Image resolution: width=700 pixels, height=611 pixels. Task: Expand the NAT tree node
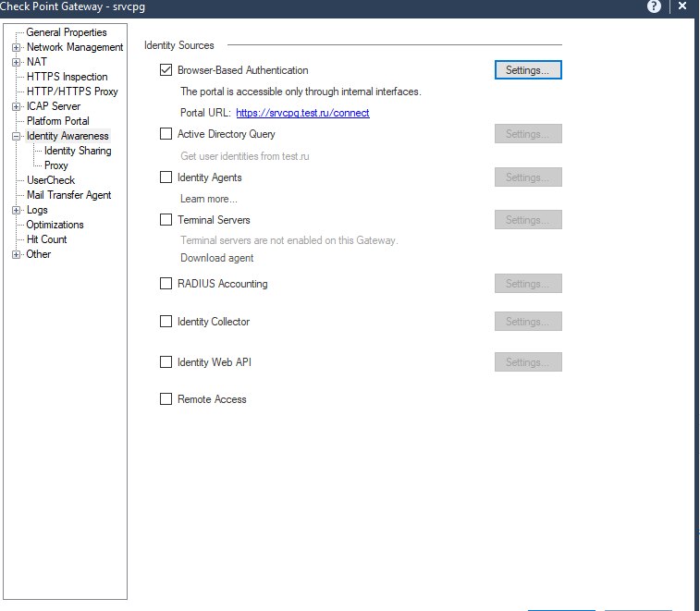coord(16,62)
